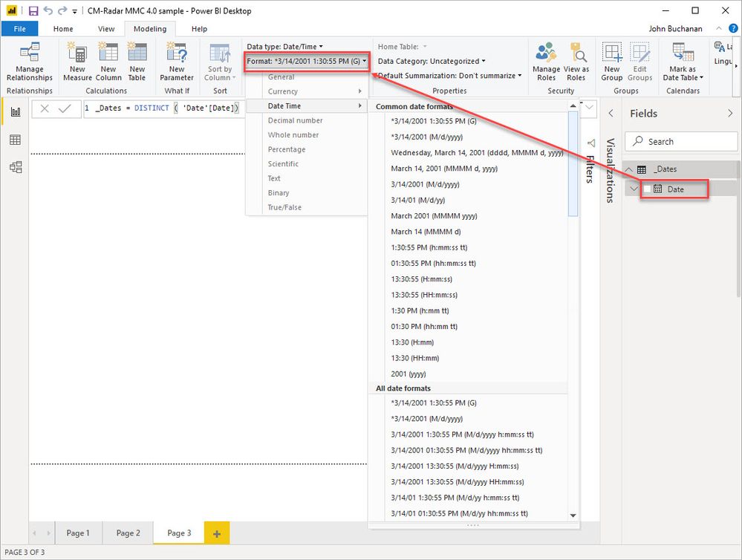Switch to the Help ribbon tab

(199, 28)
